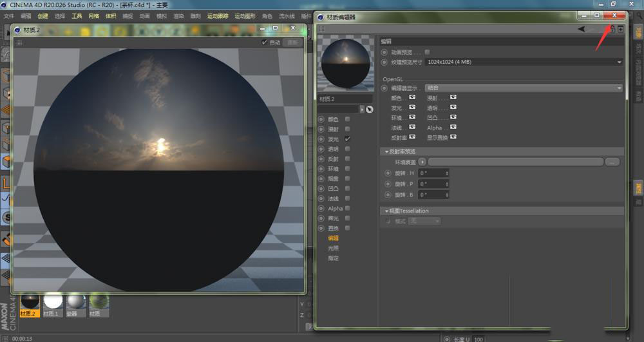644x342 pixels.
Task: Enable the 置换 channel checkbox
Action: coord(348,228)
